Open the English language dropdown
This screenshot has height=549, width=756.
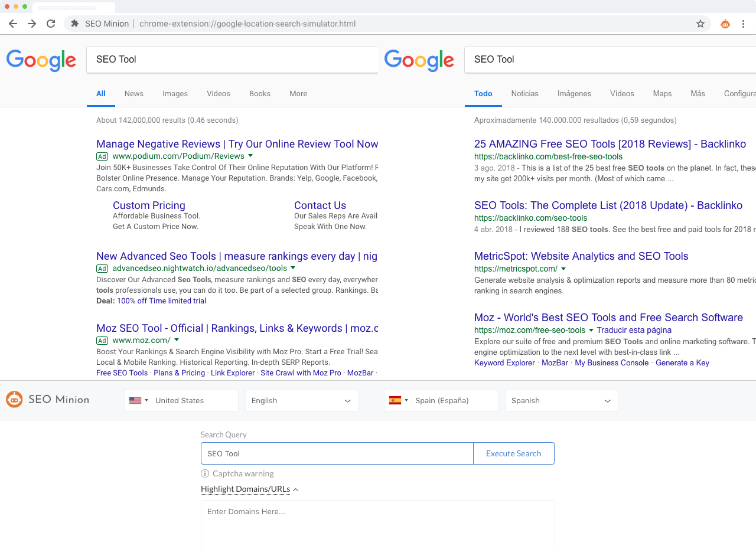point(302,400)
